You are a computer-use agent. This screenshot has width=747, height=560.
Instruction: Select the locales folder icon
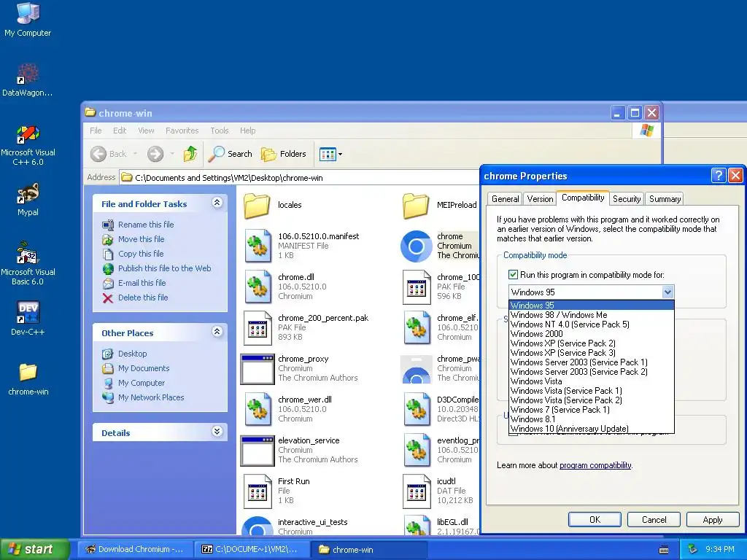click(x=258, y=205)
